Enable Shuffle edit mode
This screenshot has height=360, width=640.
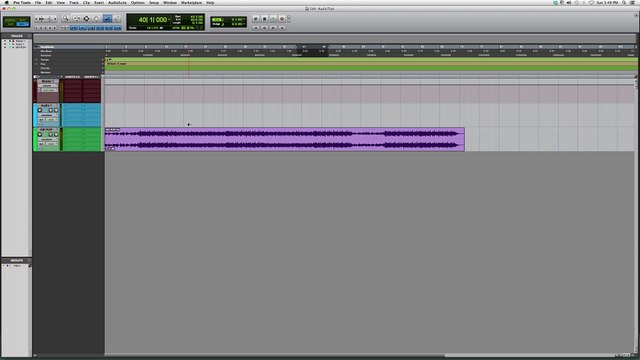coord(11,20)
